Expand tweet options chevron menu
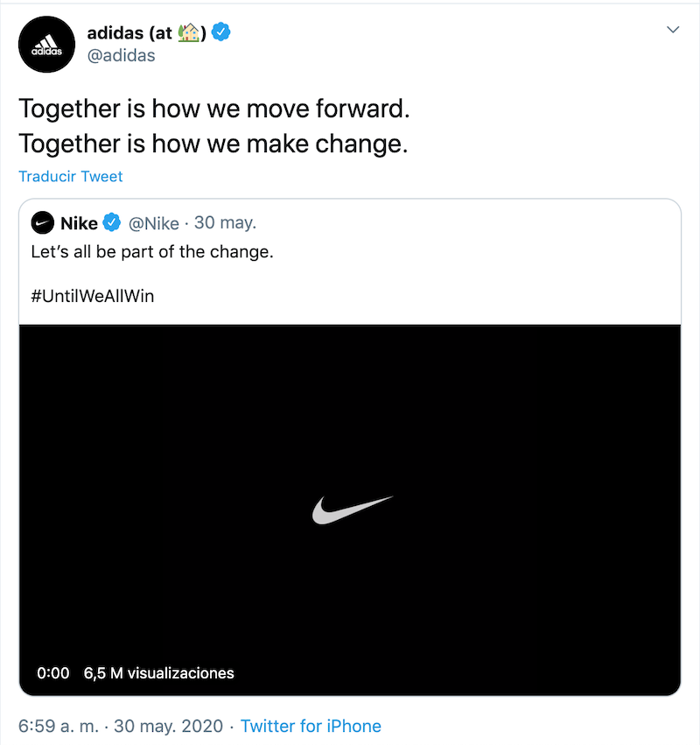Viewport: 700px width, 745px height. [x=673, y=30]
